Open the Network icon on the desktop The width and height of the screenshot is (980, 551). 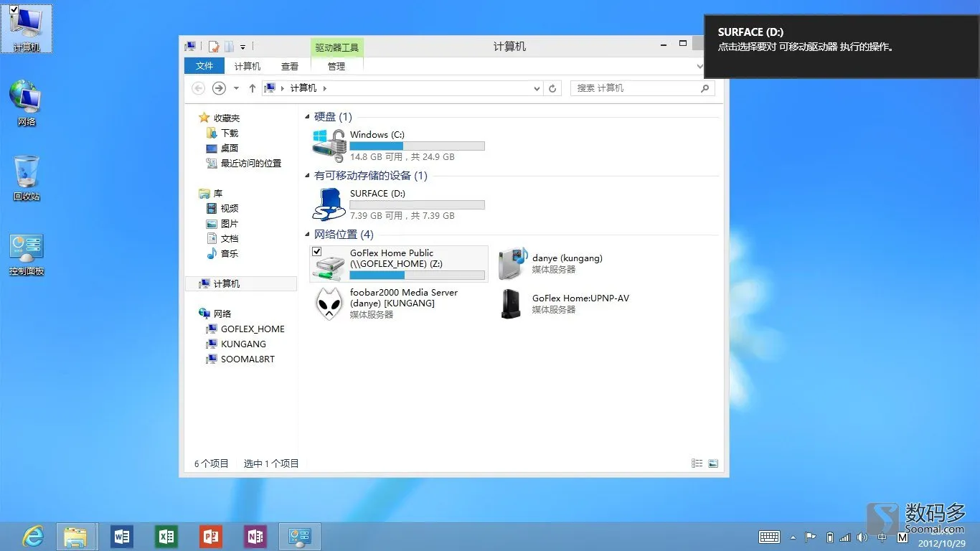point(27,104)
